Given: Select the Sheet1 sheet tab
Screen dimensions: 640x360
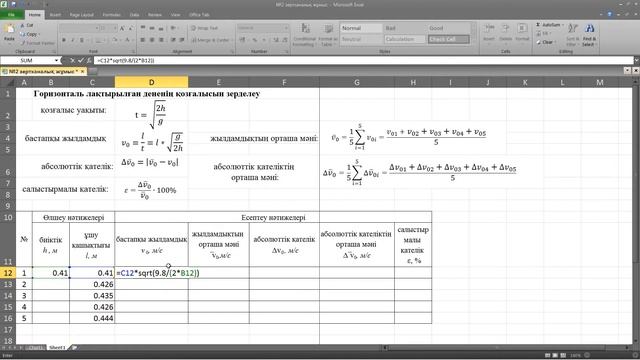Looking at the screenshot, I should [57, 348].
